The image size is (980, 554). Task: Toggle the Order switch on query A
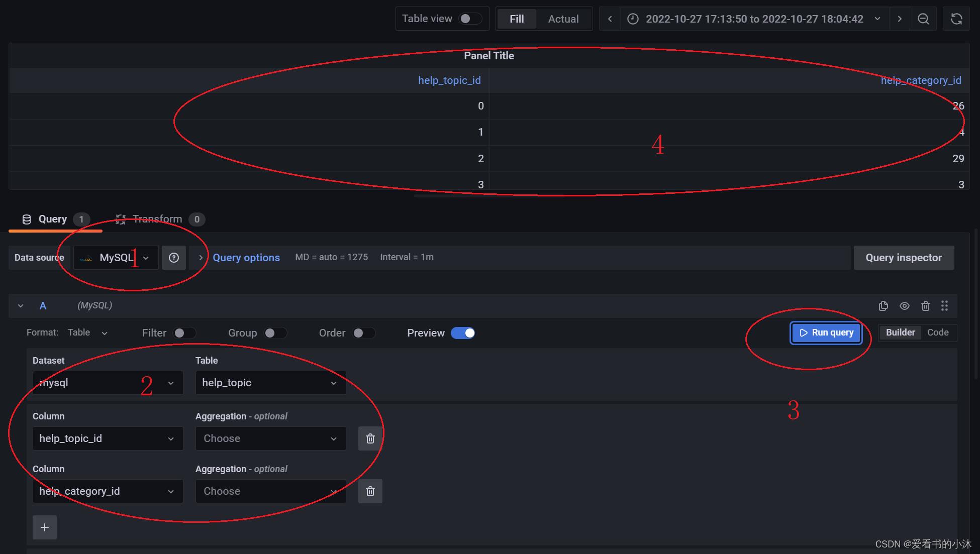(359, 332)
